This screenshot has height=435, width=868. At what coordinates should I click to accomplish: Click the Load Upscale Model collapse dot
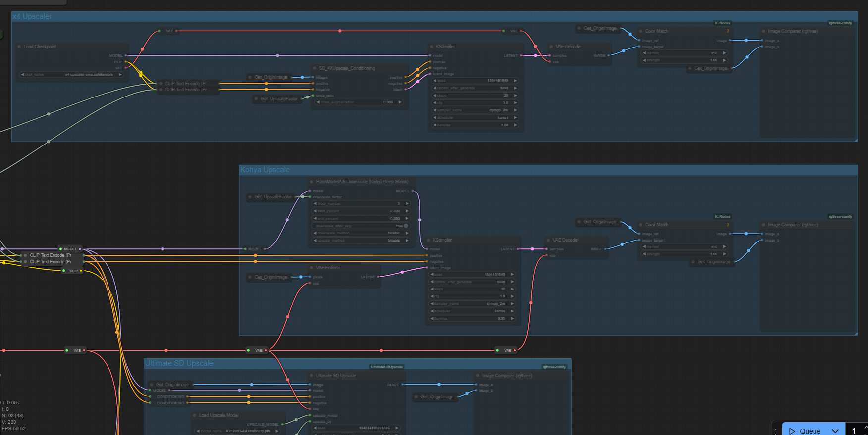click(x=195, y=415)
